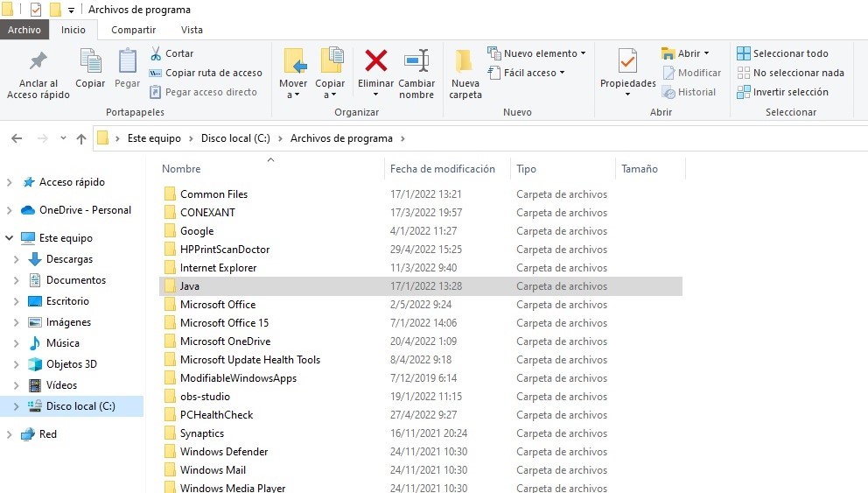This screenshot has width=868, height=493.
Task: Switch to the Compartir tab
Action: 133,30
